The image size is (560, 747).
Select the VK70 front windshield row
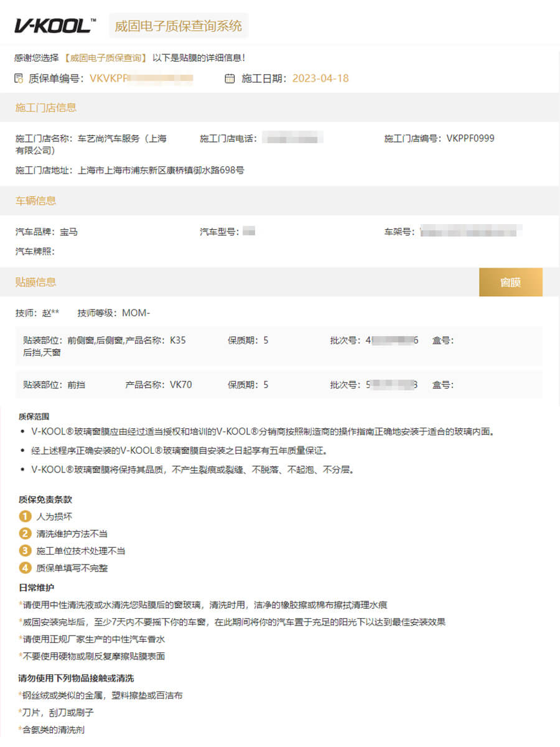279,385
